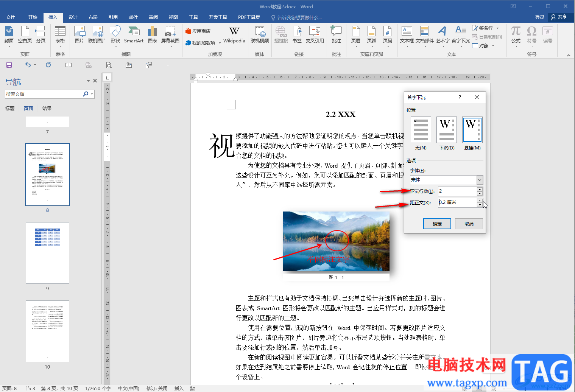Insert a text box (文本框)
Image resolution: width=575 pixels, height=392 pixels.
coord(407,36)
